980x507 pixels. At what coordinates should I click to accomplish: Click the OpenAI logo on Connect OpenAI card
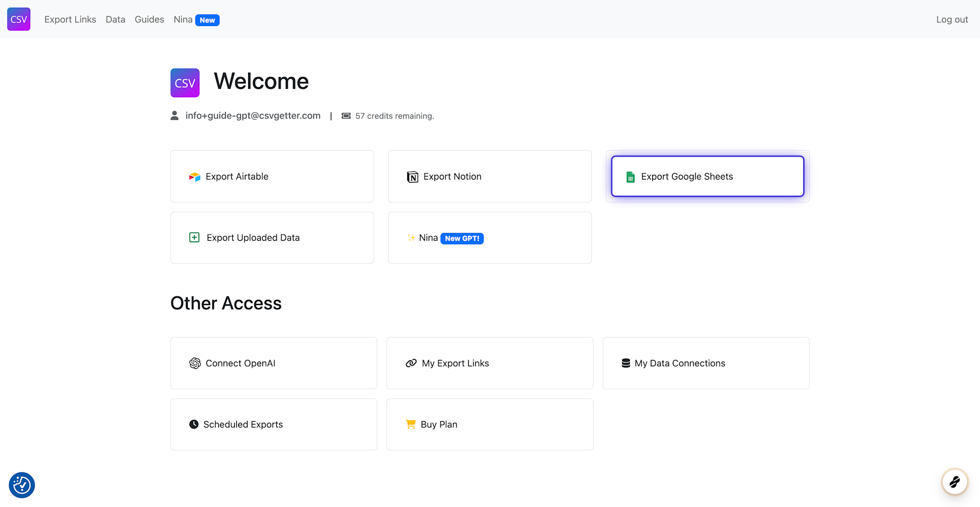click(194, 363)
